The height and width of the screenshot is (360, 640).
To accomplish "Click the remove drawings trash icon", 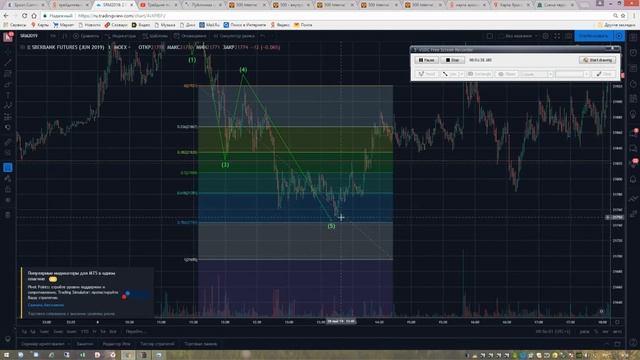I will tap(8, 215).
